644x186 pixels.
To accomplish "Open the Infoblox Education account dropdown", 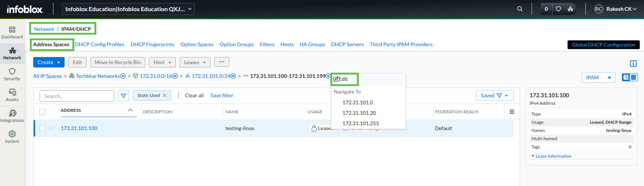I will coord(128,9).
